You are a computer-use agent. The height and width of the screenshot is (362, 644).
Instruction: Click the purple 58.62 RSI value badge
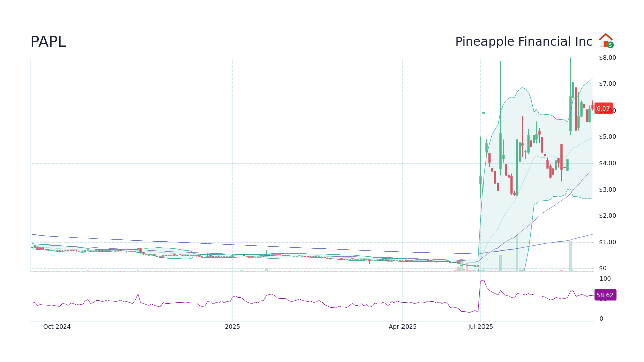point(605,295)
